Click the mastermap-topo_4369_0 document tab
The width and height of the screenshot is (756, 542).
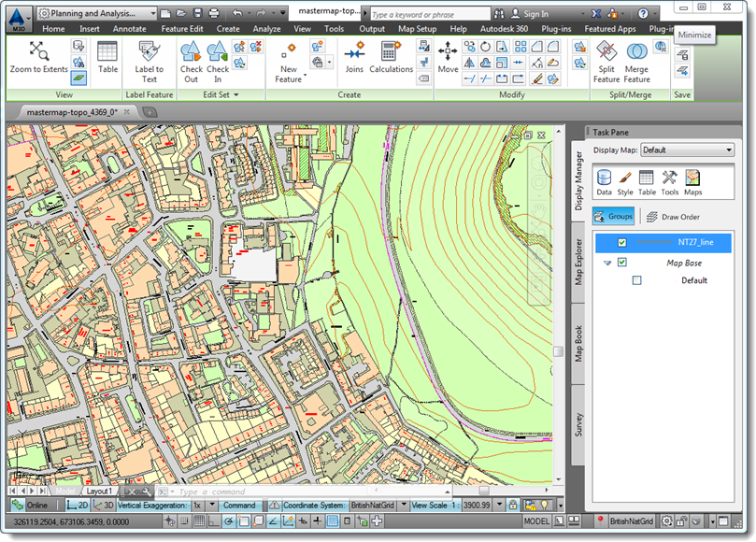click(72, 112)
